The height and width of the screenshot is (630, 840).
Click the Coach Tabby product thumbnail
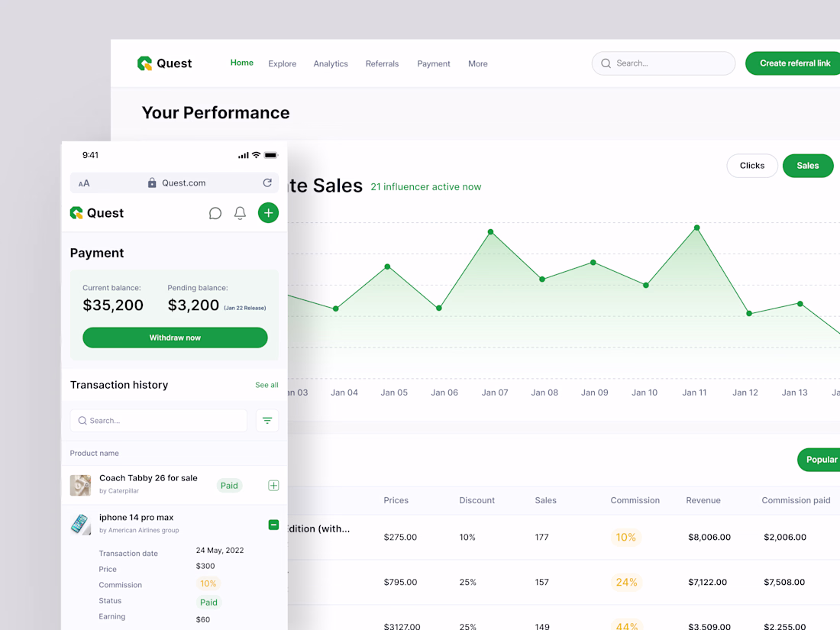coord(80,485)
